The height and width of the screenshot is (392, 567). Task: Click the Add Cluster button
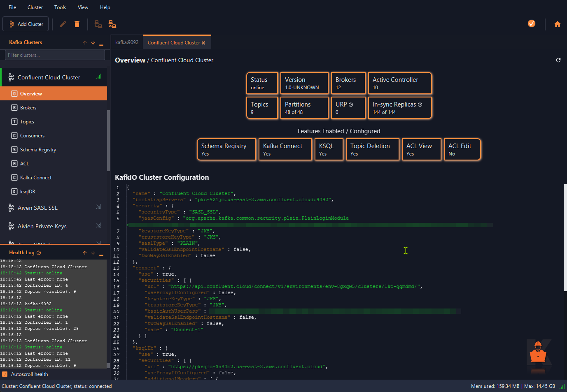26,24
